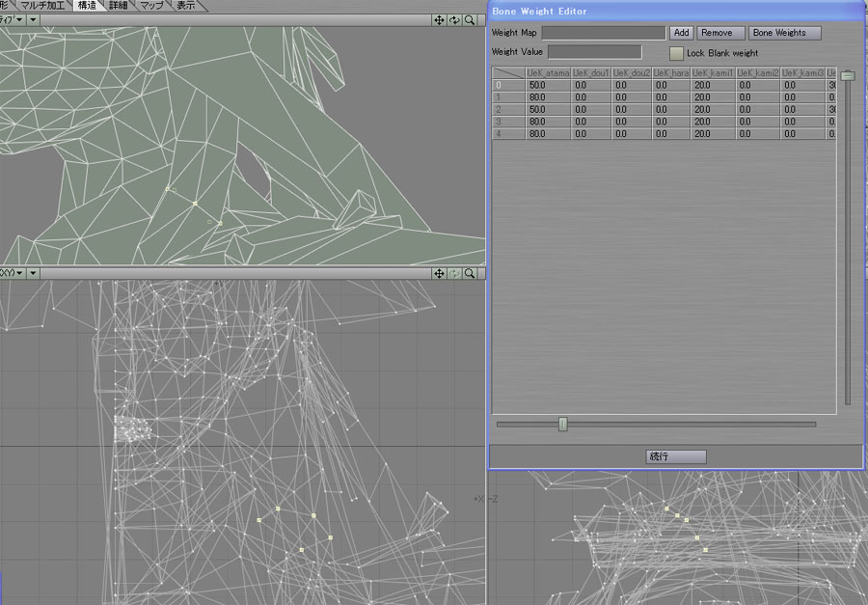Open the lower viewport display style arrow dropdown

coord(34,274)
